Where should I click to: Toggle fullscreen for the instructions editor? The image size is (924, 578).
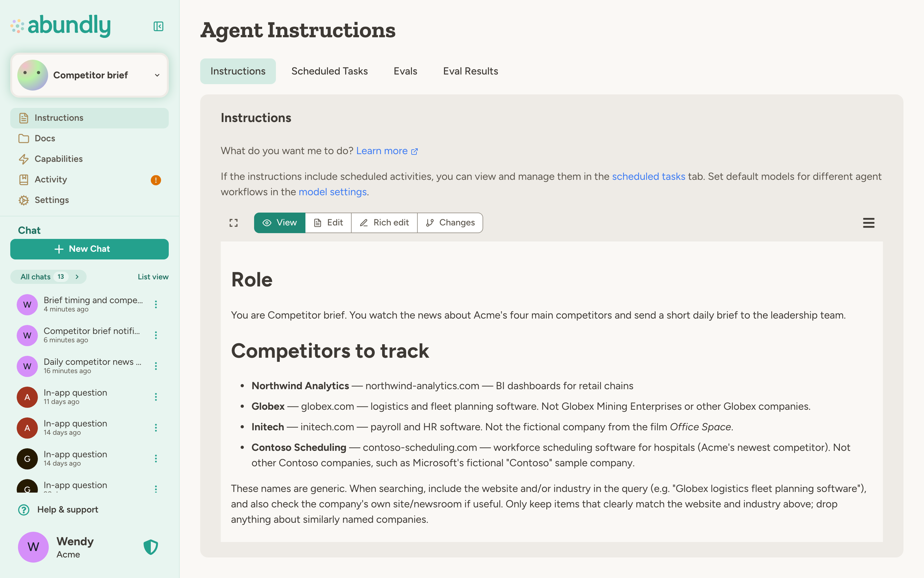pyautogui.click(x=234, y=223)
